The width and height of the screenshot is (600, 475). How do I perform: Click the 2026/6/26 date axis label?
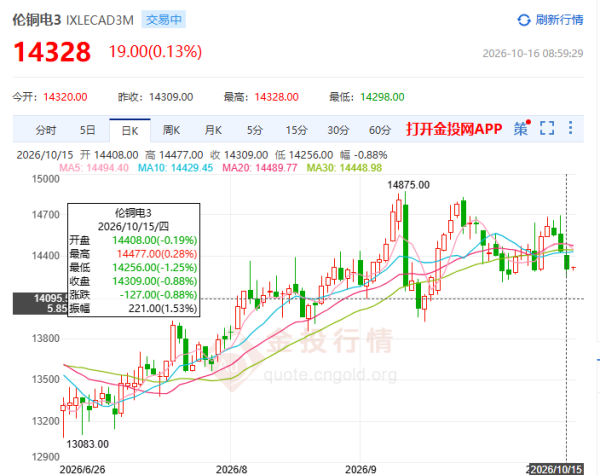(82, 470)
